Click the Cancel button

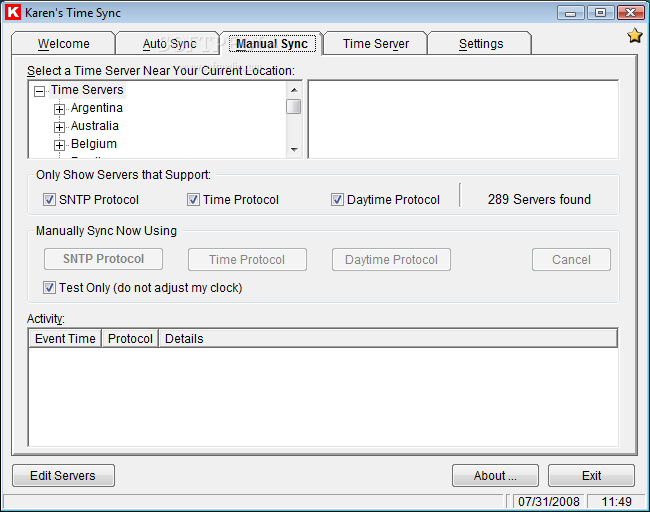571,260
